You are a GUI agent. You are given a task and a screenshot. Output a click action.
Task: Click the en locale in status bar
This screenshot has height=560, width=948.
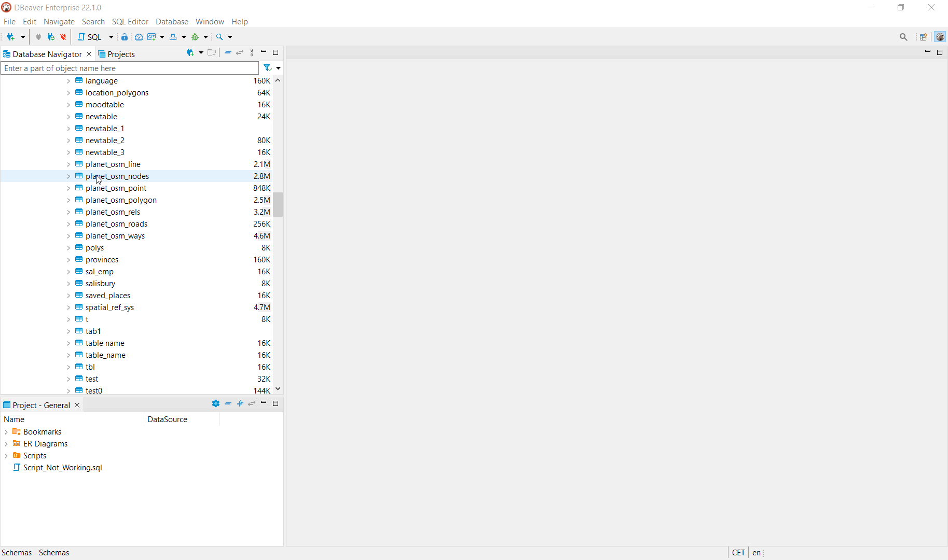coord(757,553)
